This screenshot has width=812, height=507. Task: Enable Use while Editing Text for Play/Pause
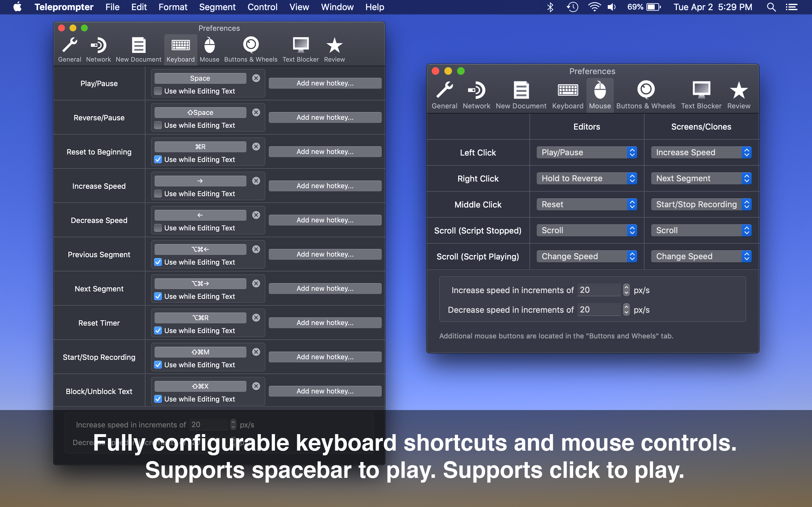point(158,91)
